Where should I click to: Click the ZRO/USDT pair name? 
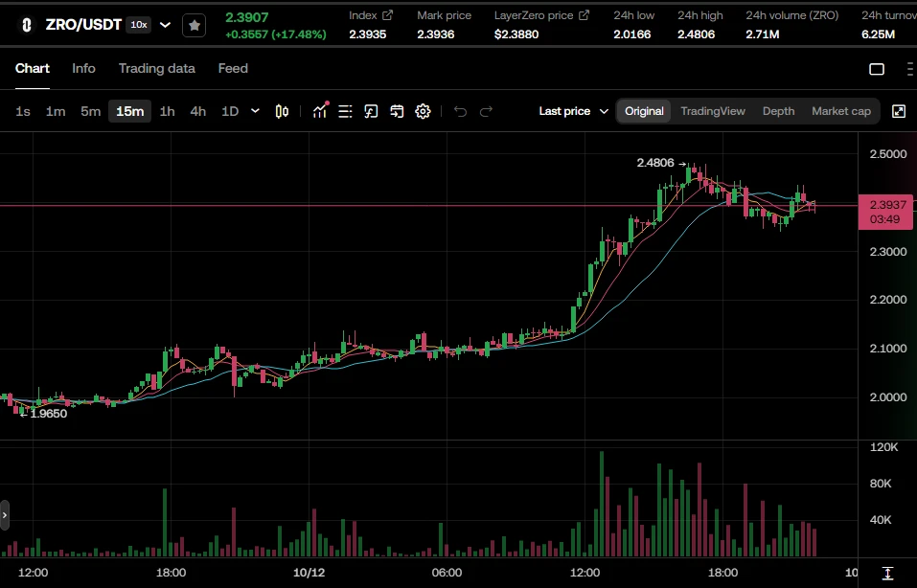pyautogui.click(x=83, y=25)
